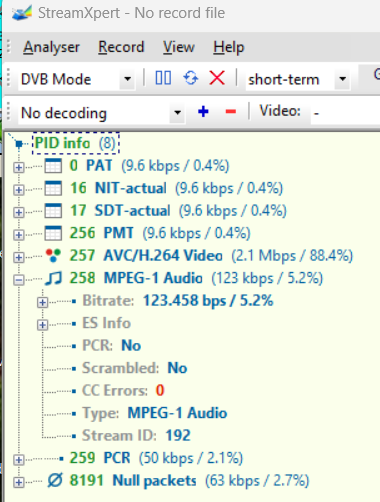Click the PAT table icon
380x502 pixels.
tap(53, 166)
